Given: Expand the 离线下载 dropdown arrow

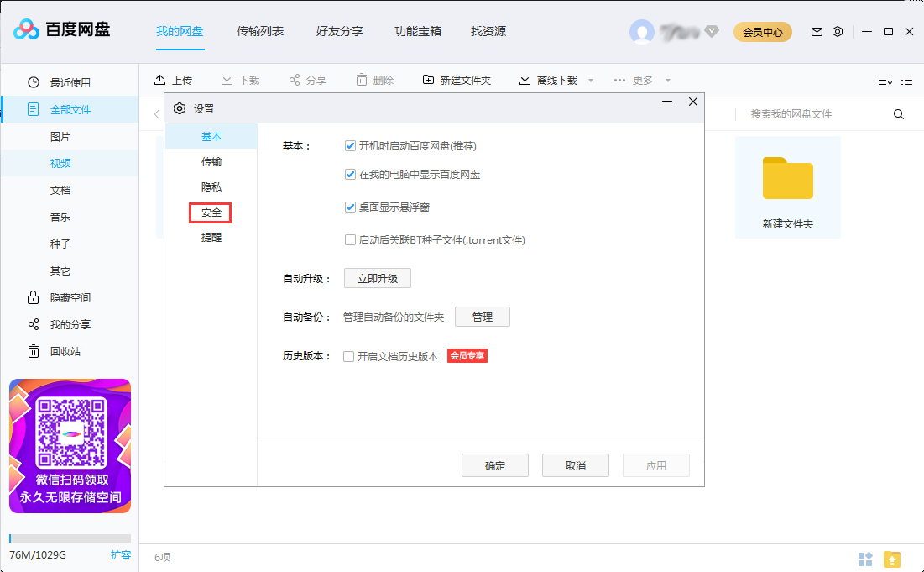Looking at the screenshot, I should (x=590, y=80).
